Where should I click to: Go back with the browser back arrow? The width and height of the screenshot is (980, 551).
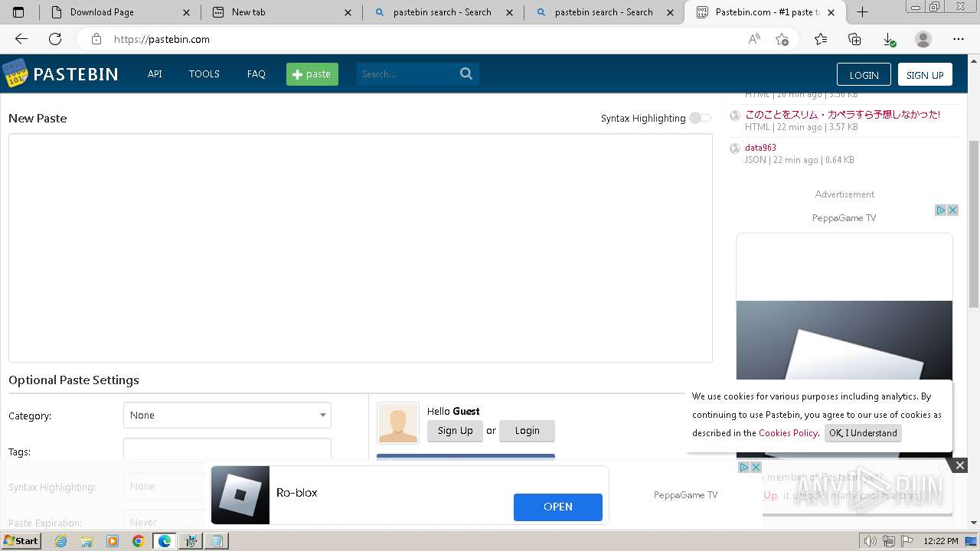coord(21,39)
